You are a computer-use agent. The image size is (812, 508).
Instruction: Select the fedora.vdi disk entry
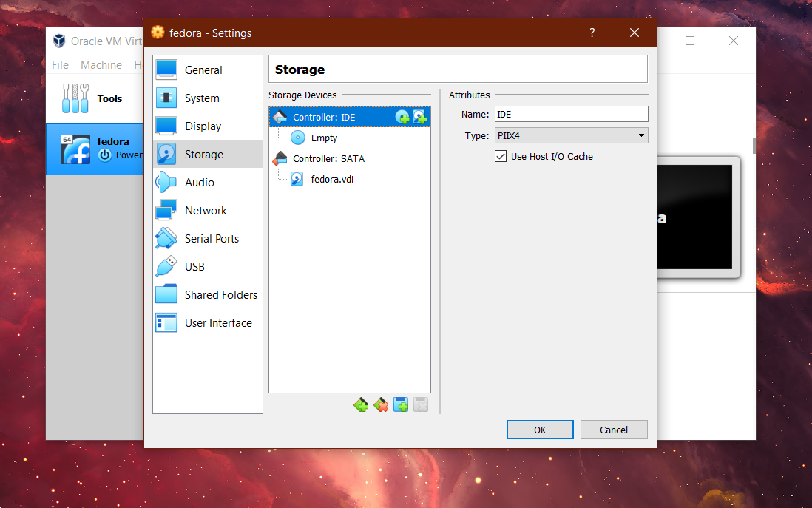point(350,179)
